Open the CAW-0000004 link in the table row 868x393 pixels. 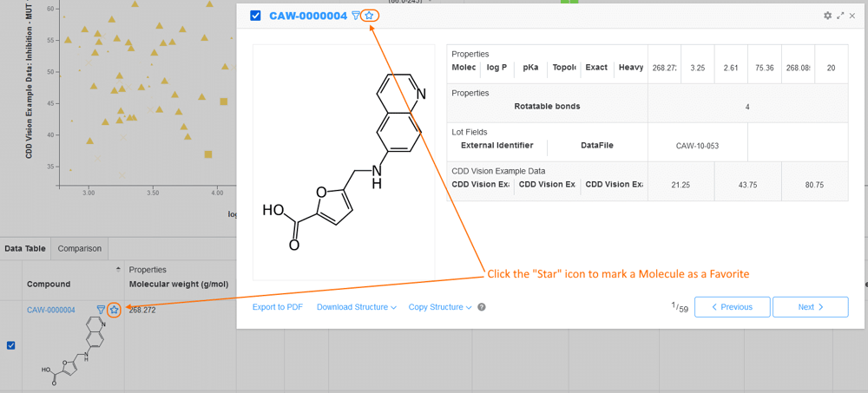[51, 310]
